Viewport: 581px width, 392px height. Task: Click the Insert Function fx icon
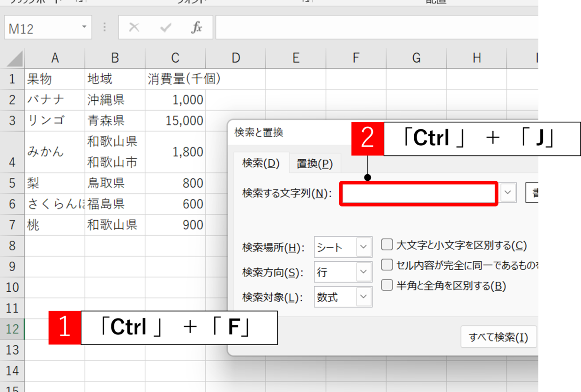197,28
